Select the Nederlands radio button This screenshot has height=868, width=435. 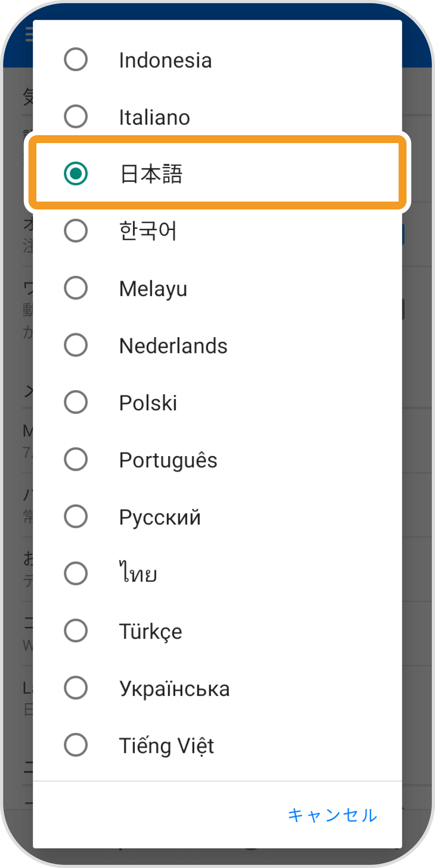(x=76, y=345)
